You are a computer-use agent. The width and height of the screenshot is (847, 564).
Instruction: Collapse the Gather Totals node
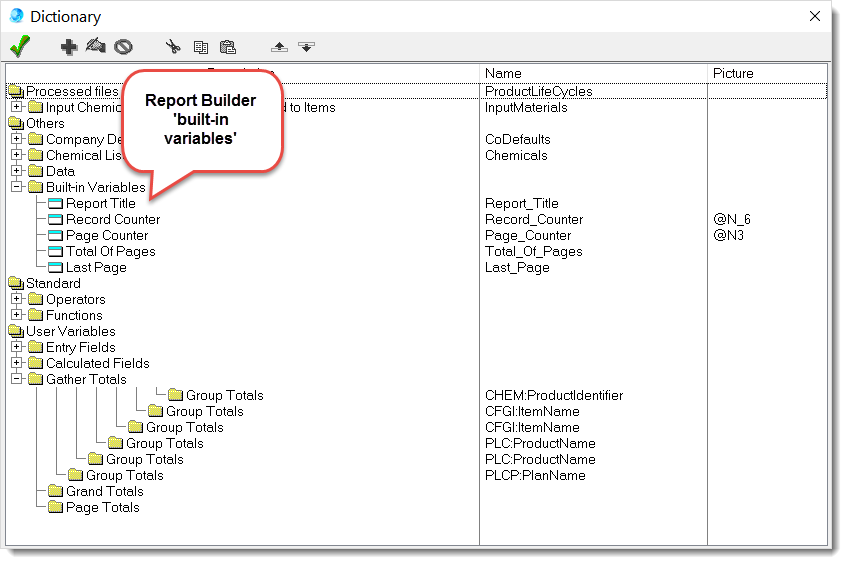[x=17, y=379]
